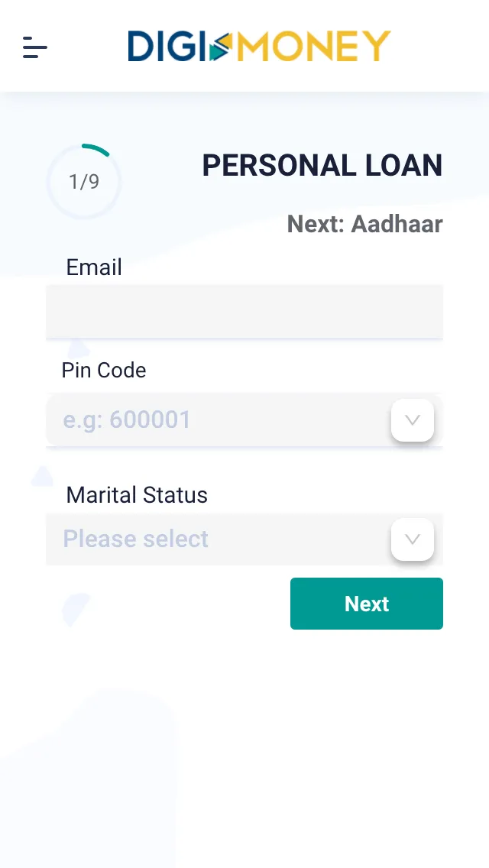
Task: Click the Marital Status chevron icon
Action: [412, 539]
